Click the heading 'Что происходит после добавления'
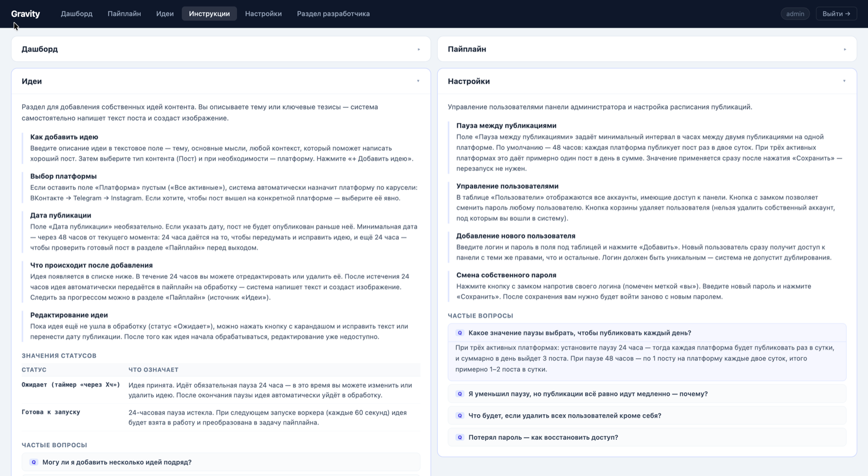This screenshot has height=476, width=868. [91, 265]
